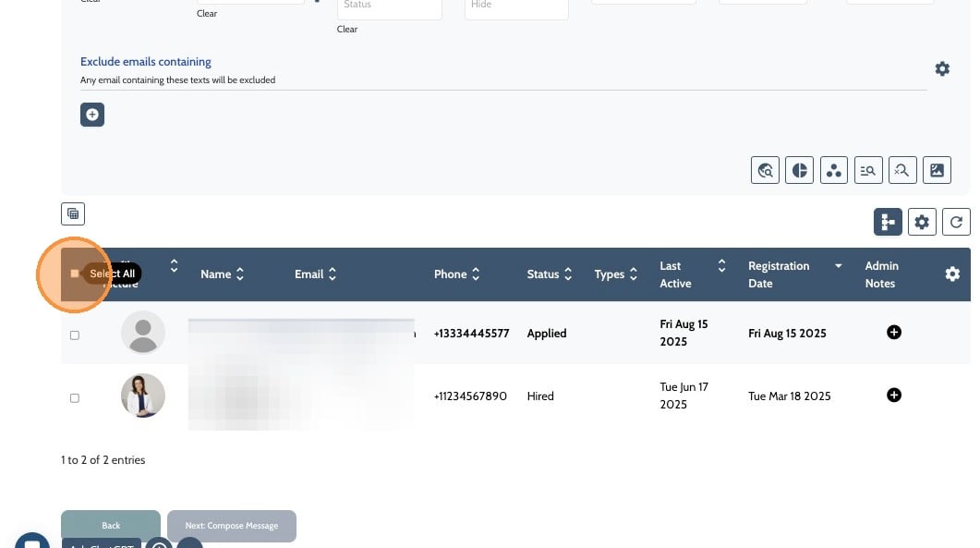Viewport: 980px width, 548px height.
Task: Click into the Hide filter field
Action: click(x=516, y=6)
